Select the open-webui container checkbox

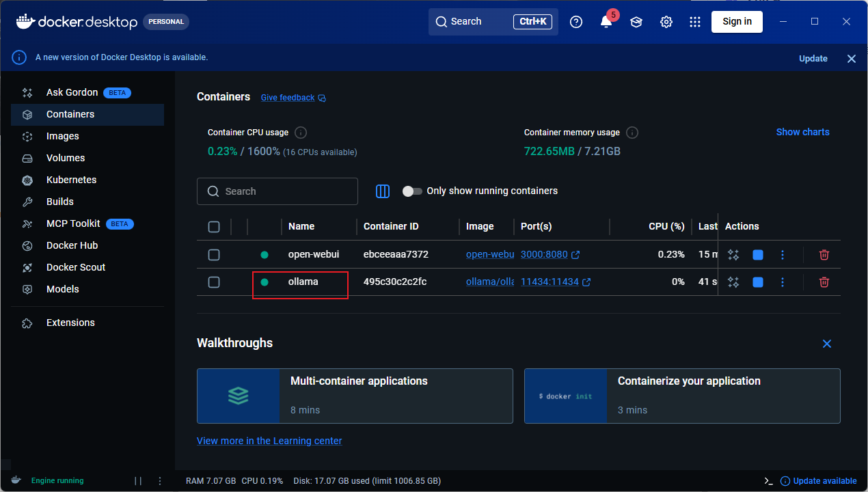tap(214, 255)
